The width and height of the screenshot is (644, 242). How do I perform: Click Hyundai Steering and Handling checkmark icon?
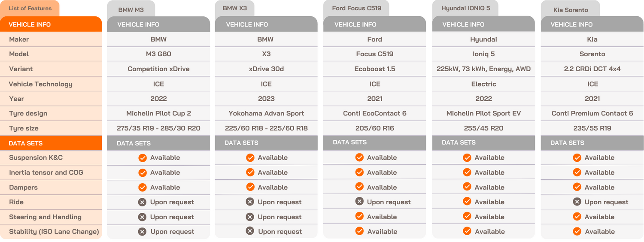pyautogui.click(x=467, y=217)
